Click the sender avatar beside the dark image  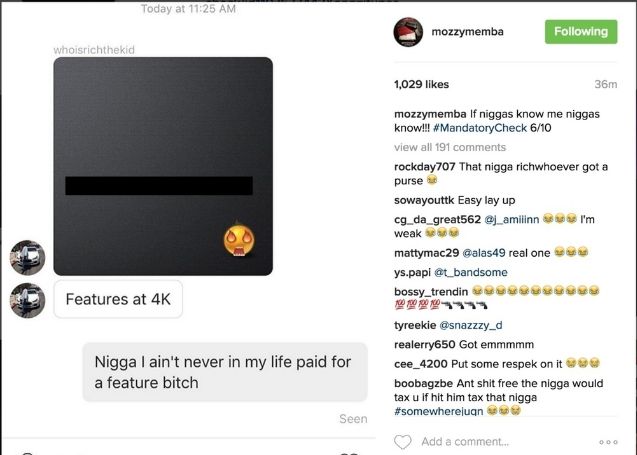point(28,258)
